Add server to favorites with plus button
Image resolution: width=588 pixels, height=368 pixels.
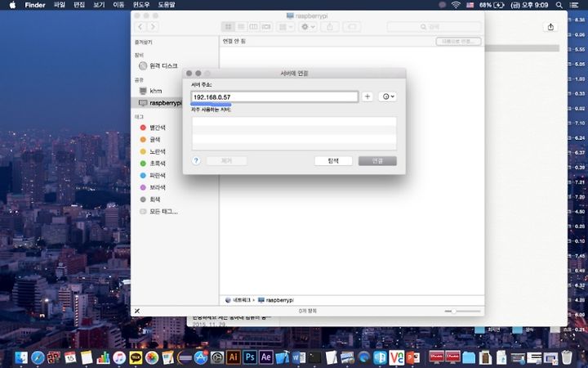(x=367, y=96)
